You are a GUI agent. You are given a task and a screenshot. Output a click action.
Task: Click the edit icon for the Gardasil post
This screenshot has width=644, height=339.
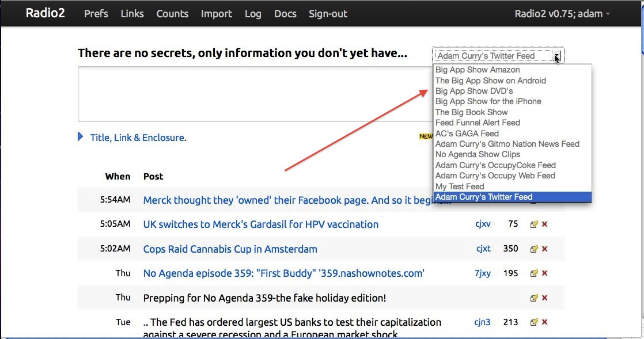pyautogui.click(x=534, y=224)
